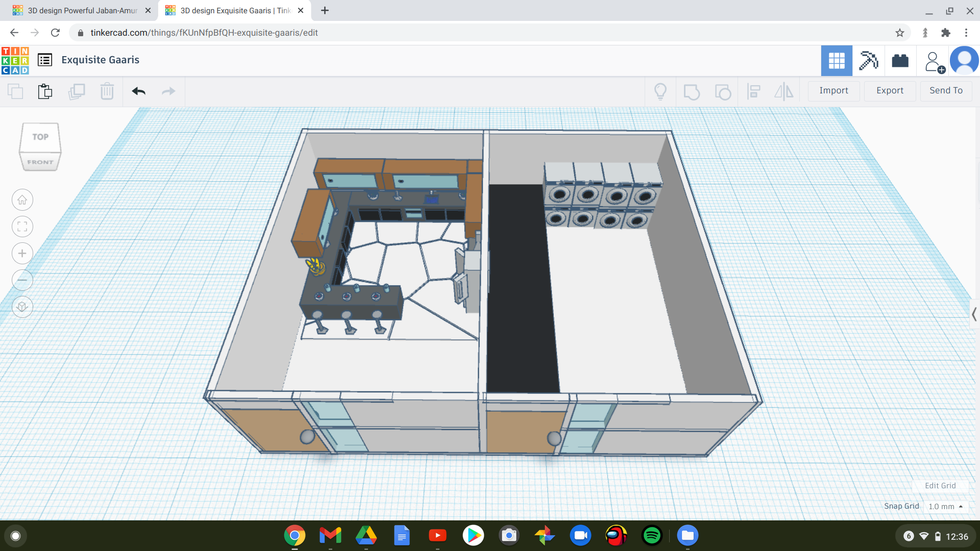Click the Import button
Image resolution: width=980 pixels, height=551 pixels.
click(834, 91)
